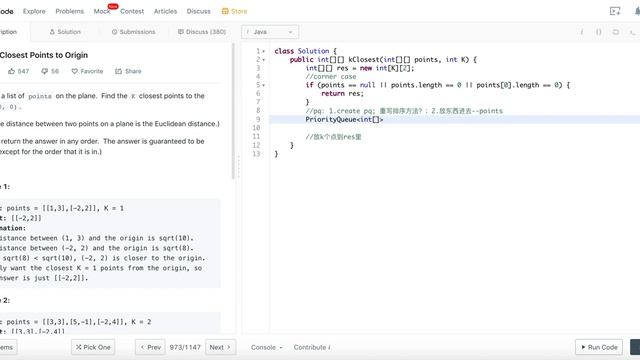Click the code format braces icon

[x=598, y=32]
